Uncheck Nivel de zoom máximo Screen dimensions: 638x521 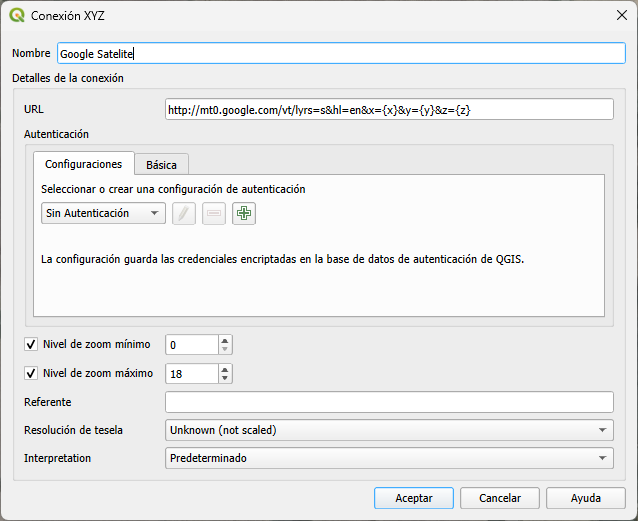click(x=31, y=373)
